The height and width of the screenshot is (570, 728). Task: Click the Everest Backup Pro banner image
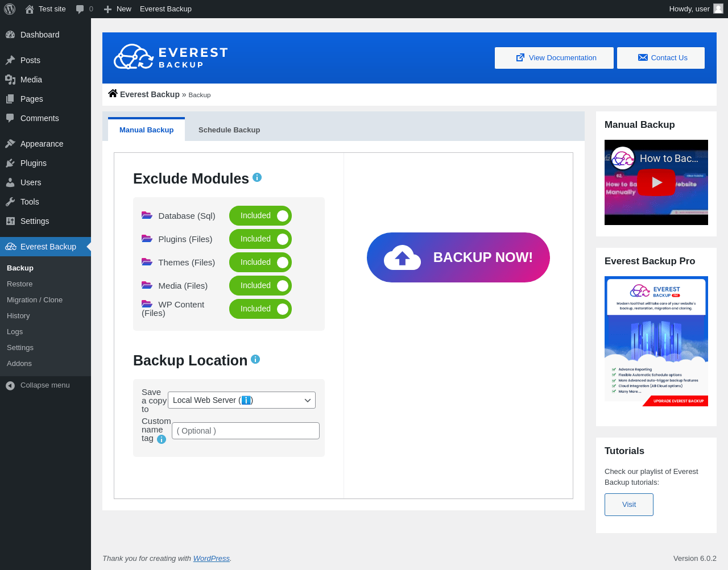coord(656,342)
